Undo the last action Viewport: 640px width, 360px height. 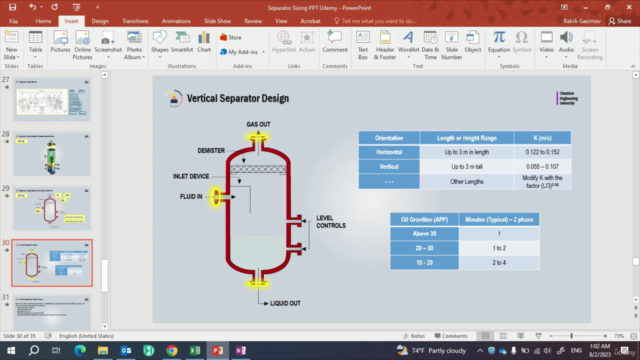[x=32, y=7]
